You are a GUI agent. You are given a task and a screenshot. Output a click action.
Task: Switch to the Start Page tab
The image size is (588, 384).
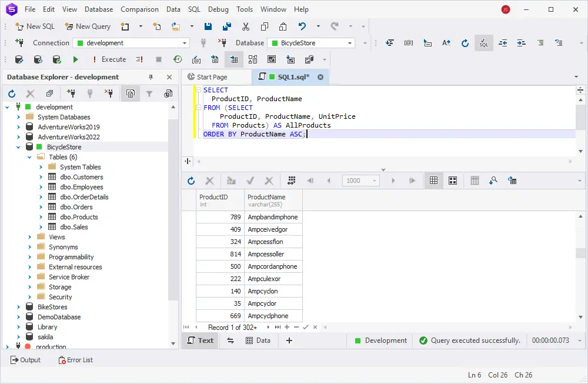tap(212, 77)
